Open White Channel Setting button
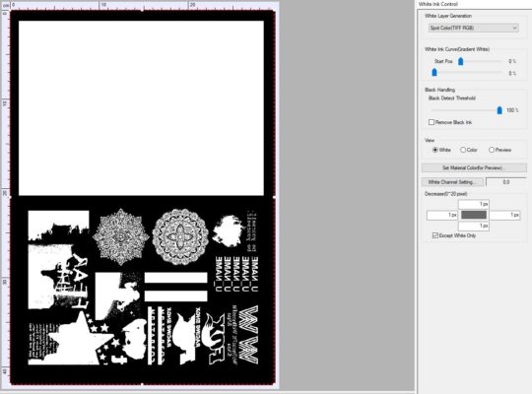The height and width of the screenshot is (394, 532). pyautogui.click(x=452, y=182)
